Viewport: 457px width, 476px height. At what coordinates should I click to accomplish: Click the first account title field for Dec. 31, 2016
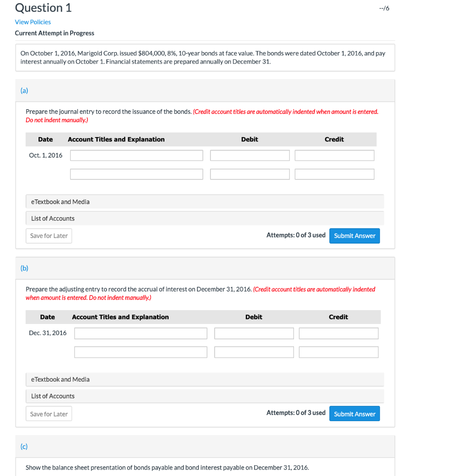click(x=140, y=333)
